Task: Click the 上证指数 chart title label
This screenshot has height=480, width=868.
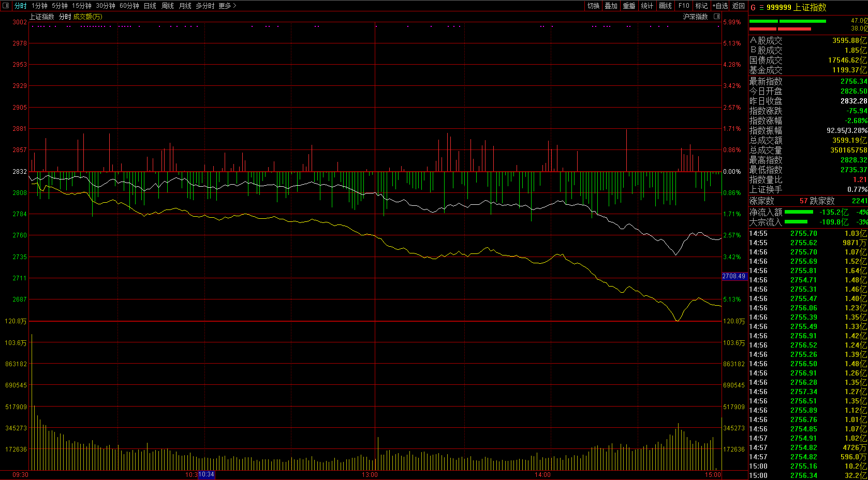Action: point(41,17)
